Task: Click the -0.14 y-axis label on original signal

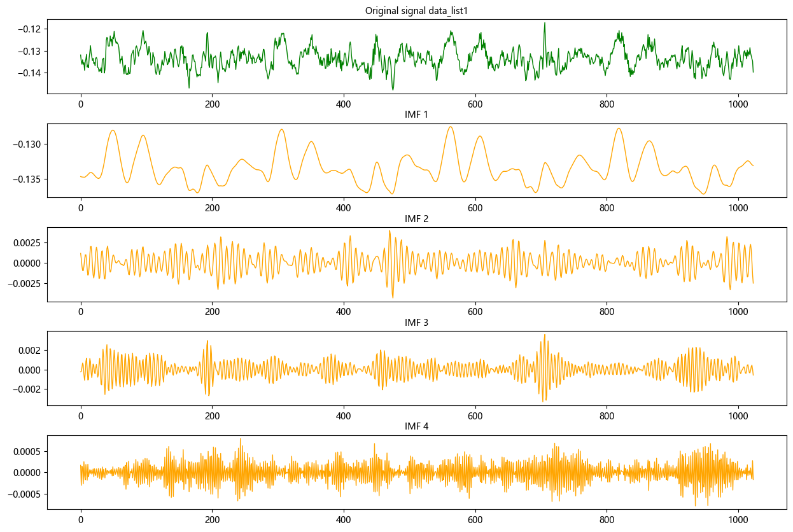Action: click(x=28, y=73)
